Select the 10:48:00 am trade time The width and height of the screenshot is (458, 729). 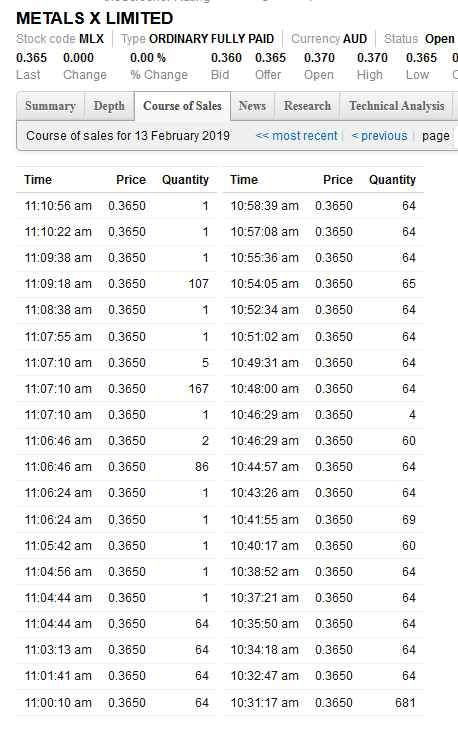coord(265,389)
